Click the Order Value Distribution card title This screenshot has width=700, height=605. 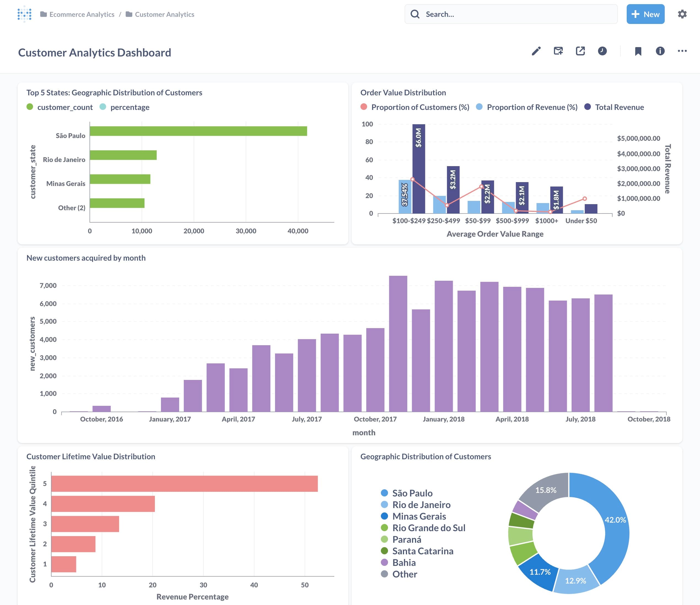[403, 93]
